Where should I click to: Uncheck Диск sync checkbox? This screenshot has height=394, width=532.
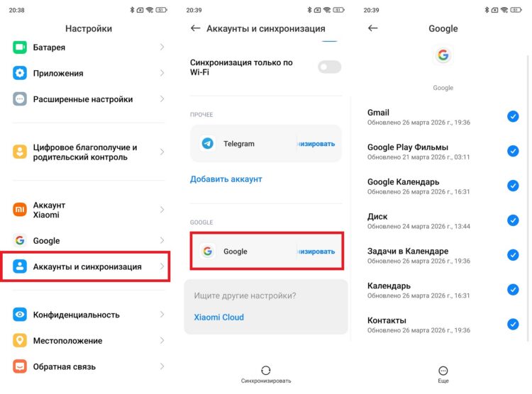click(x=513, y=220)
